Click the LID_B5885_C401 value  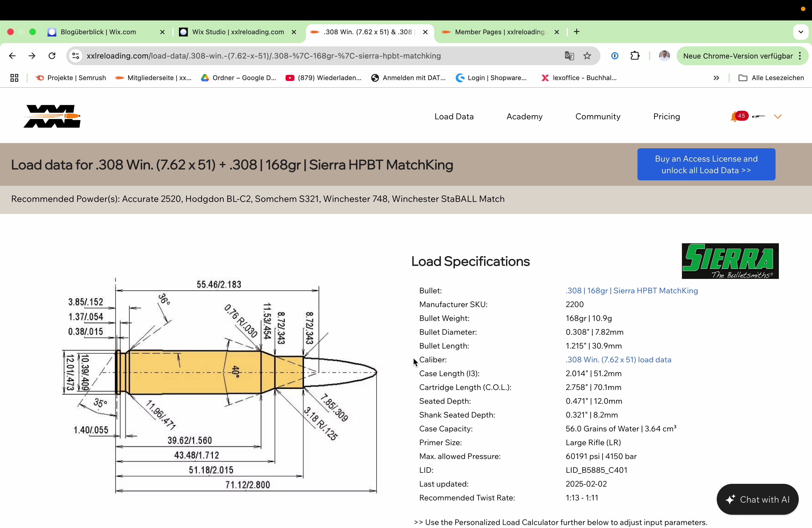[x=596, y=470]
